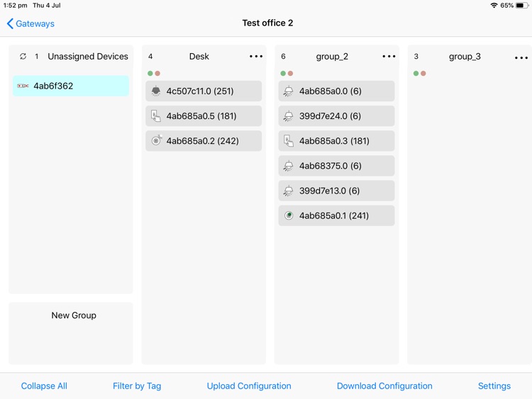Turn on the Desk group with green dot
The width and height of the screenshot is (532, 399).
pos(150,73)
